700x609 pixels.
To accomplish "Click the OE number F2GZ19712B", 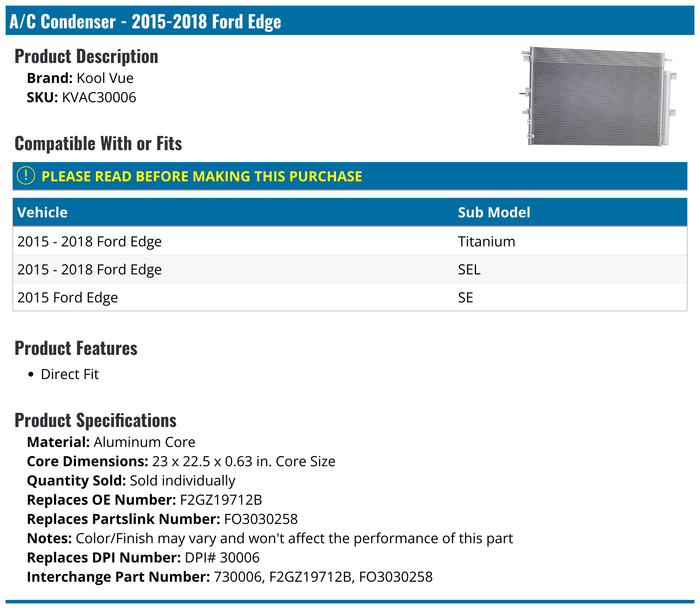I will (x=221, y=500).
